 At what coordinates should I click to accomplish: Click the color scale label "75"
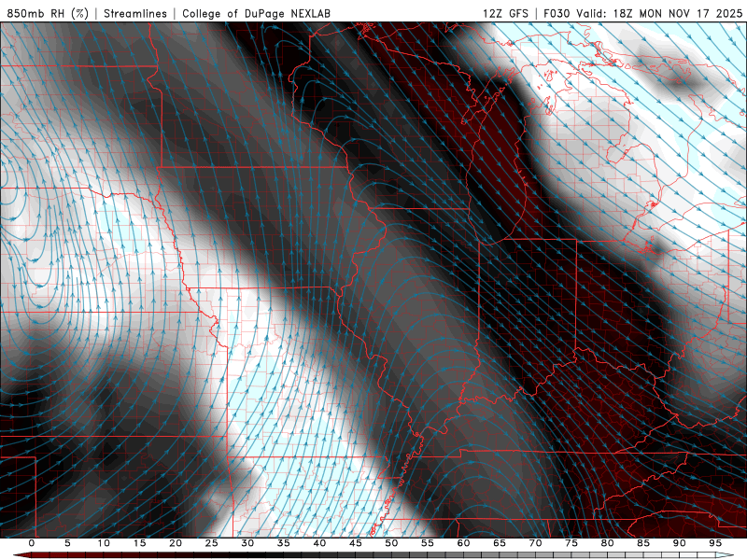[x=571, y=543]
